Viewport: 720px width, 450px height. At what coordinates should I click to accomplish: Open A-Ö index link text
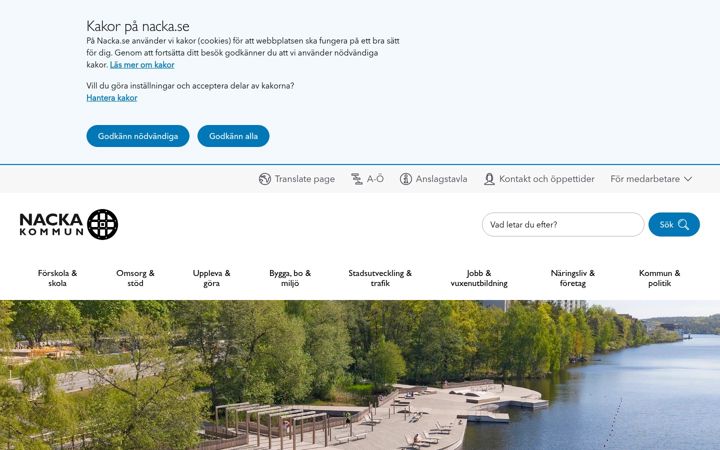coord(375,179)
